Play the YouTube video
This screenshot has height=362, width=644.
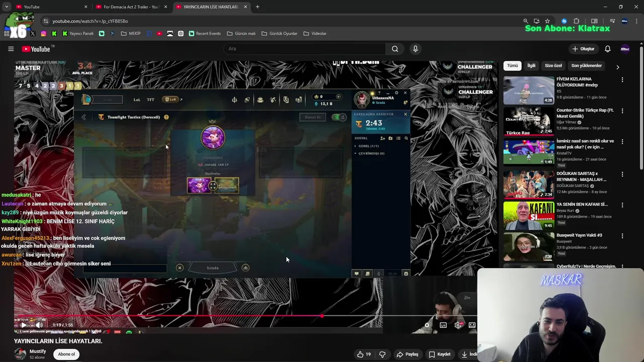[x=23, y=325]
